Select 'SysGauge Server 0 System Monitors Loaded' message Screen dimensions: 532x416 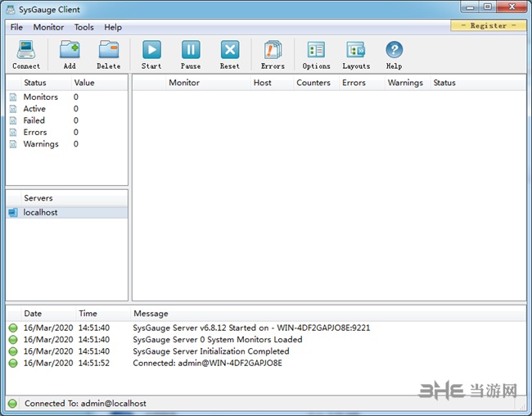218,340
